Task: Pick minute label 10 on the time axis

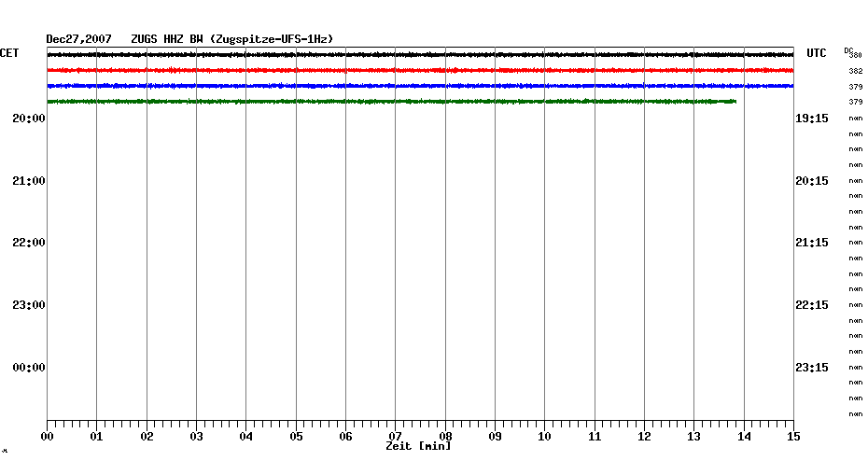Action: coord(545,437)
